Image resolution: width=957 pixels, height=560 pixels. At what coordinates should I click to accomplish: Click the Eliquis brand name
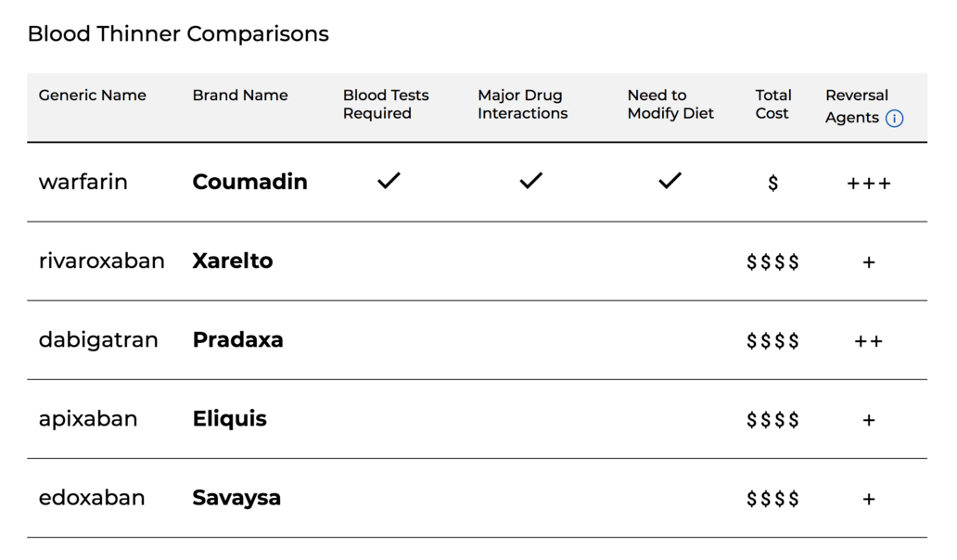point(229,418)
